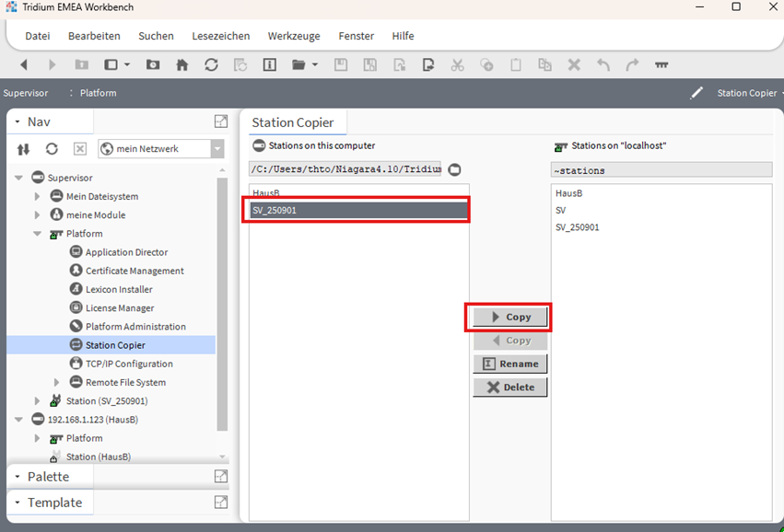Open the side bar dropdown arrow

coord(127,65)
